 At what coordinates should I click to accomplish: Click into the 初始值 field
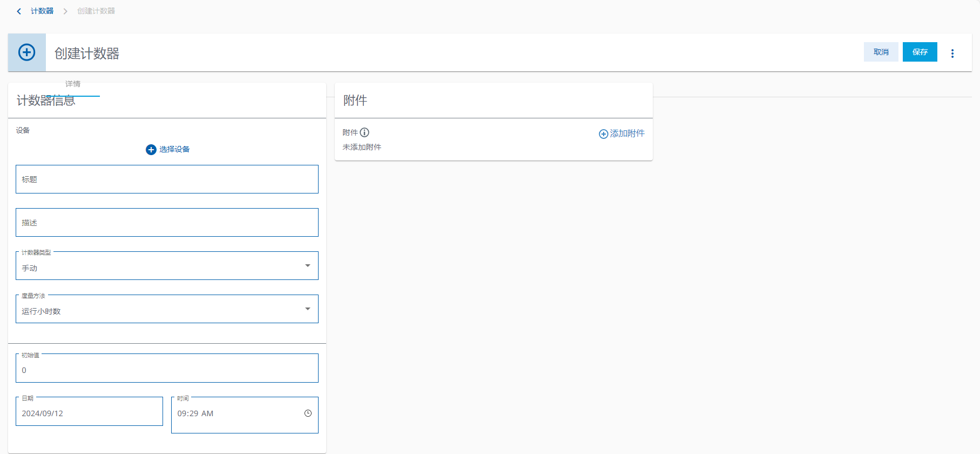[x=167, y=370]
